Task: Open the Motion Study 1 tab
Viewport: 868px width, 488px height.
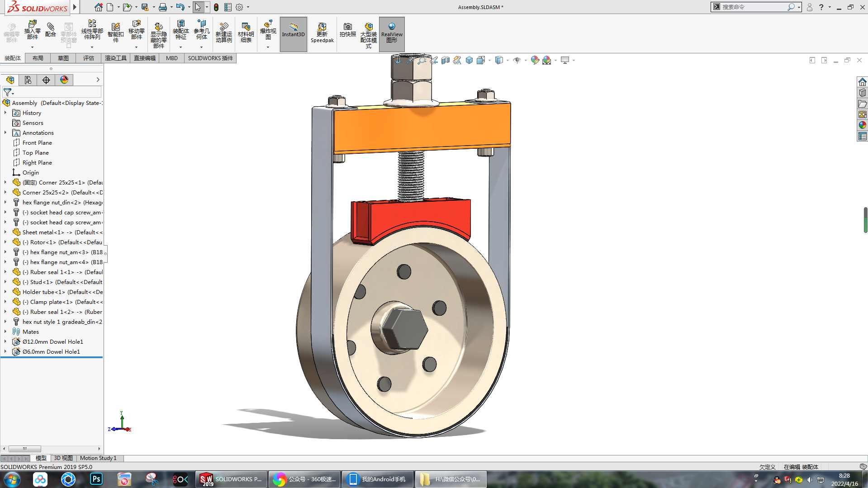Action: 98,458
